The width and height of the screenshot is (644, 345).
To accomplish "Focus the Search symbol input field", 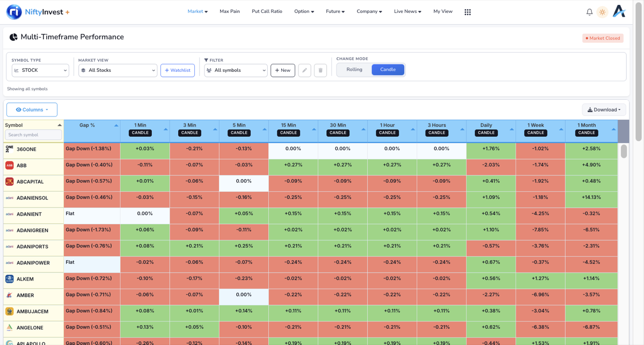I will click(x=33, y=135).
